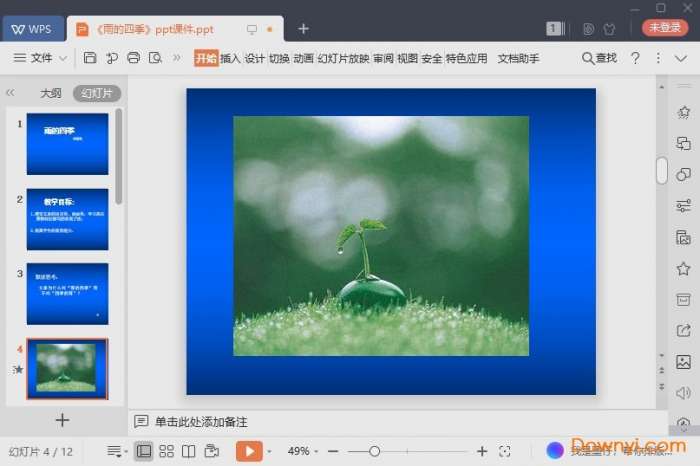Select the 《雨的四季》ppt课件.ppt document tab

175,29
